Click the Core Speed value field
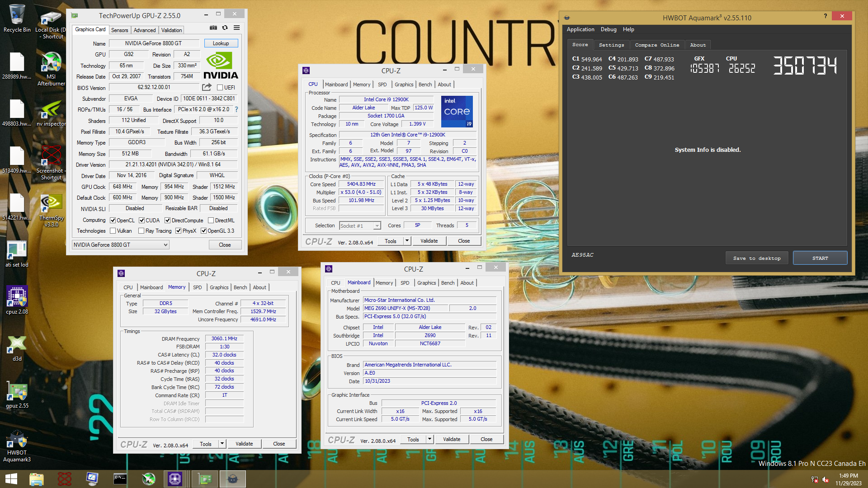 point(361,184)
